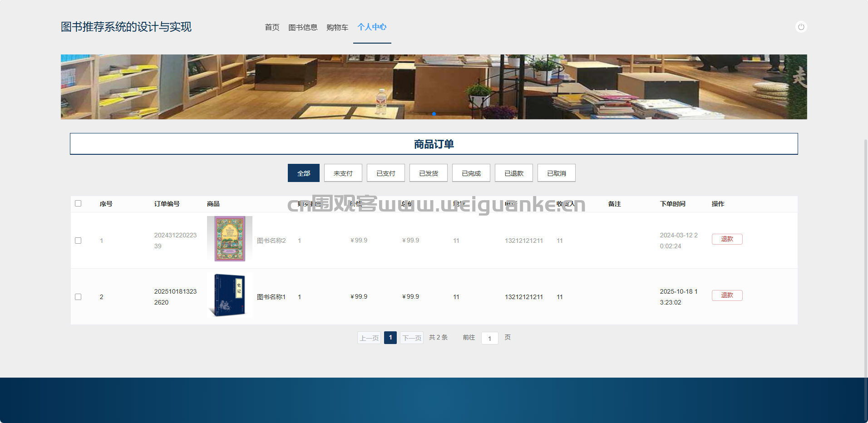Show 已取消 orders
The image size is (868, 423).
556,173
